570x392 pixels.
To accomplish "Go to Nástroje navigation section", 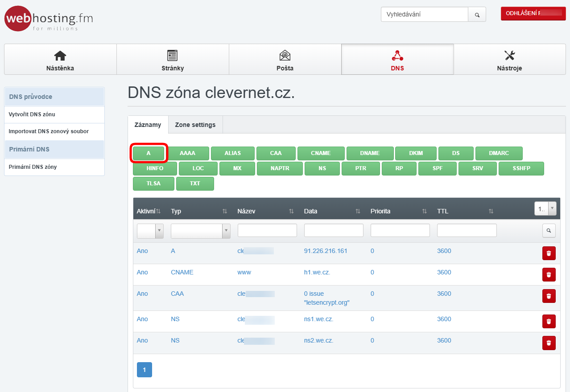I will [509, 60].
